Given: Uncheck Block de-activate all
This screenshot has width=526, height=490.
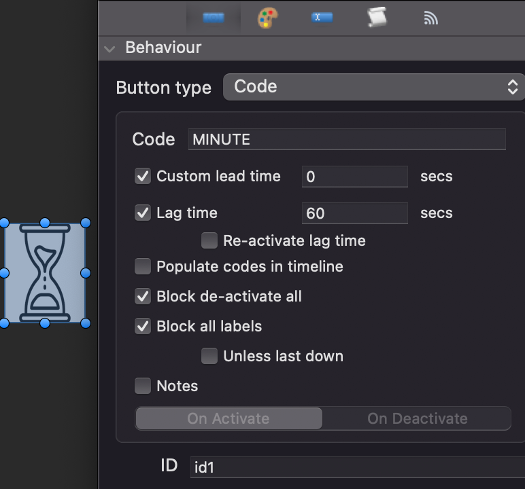Looking at the screenshot, I should pos(143,296).
